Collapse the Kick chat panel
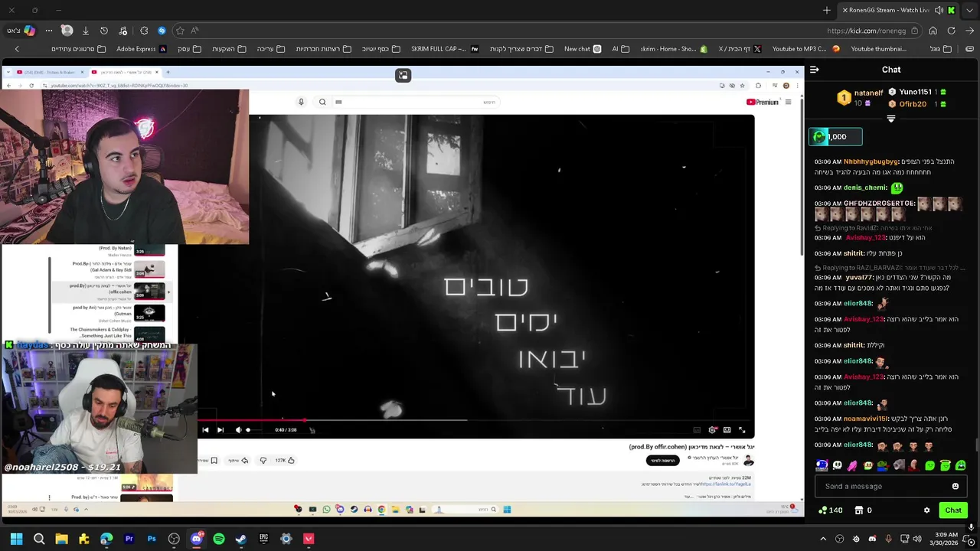The height and width of the screenshot is (551, 980). point(814,70)
